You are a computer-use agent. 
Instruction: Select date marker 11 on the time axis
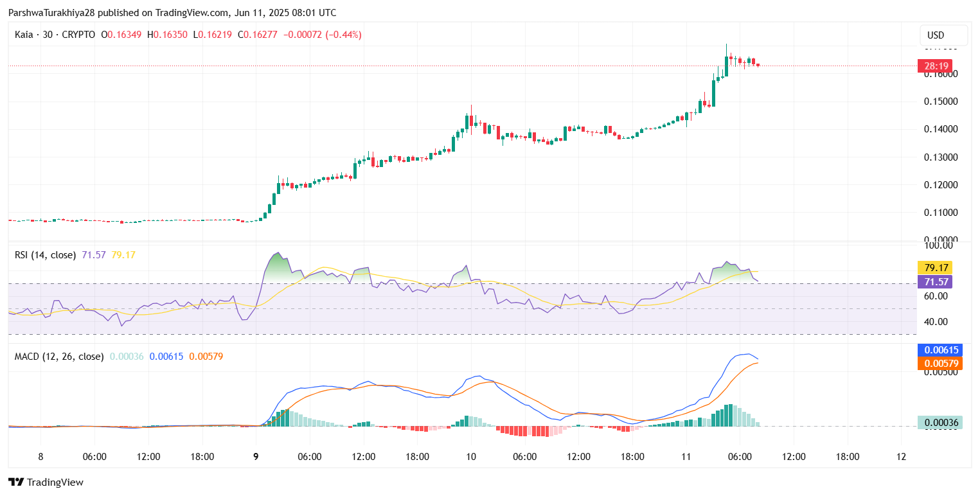coord(686,457)
